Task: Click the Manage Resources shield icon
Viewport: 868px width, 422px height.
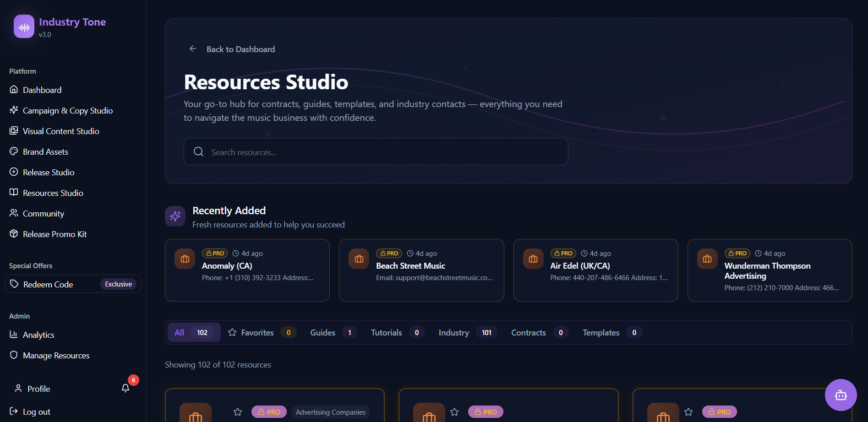Action: click(x=14, y=355)
